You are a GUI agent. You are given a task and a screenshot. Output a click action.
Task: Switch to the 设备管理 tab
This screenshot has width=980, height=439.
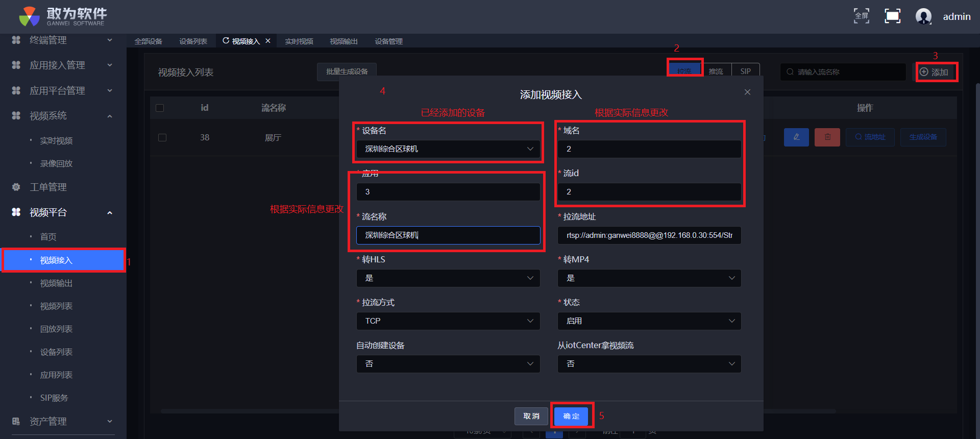point(389,41)
